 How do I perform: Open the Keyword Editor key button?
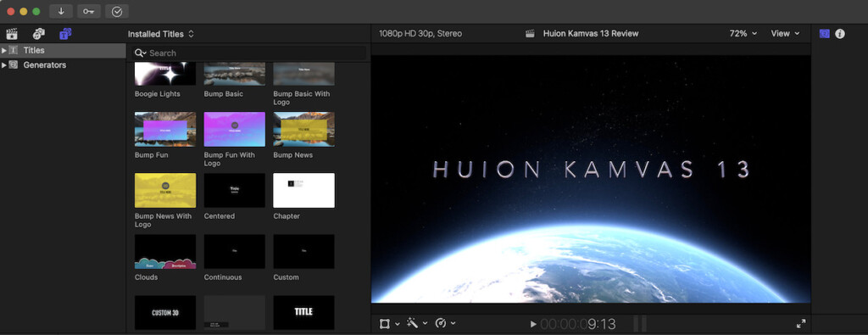pyautogui.click(x=88, y=11)
